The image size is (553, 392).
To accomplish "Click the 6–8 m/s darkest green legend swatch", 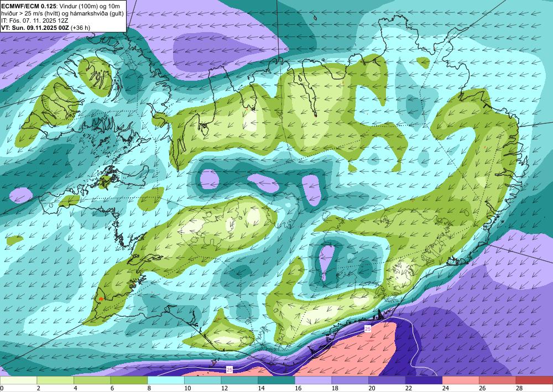I will pos(129,380).
